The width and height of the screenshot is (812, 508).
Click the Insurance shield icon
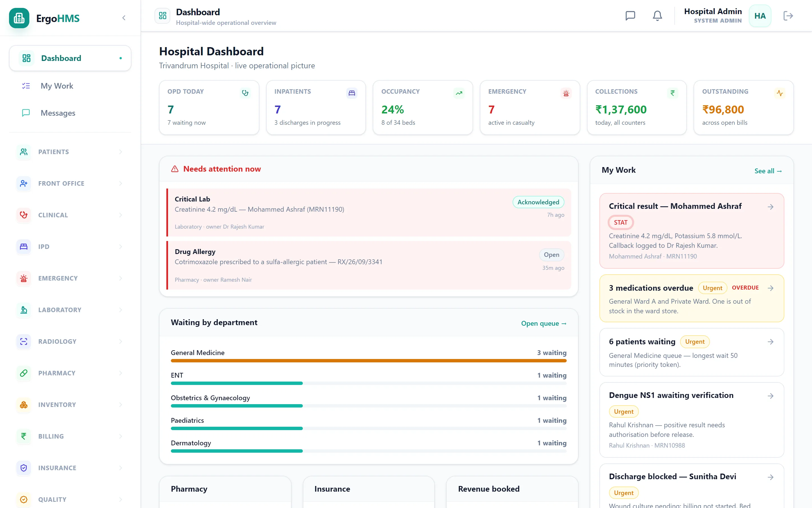(x=24, y=468)
